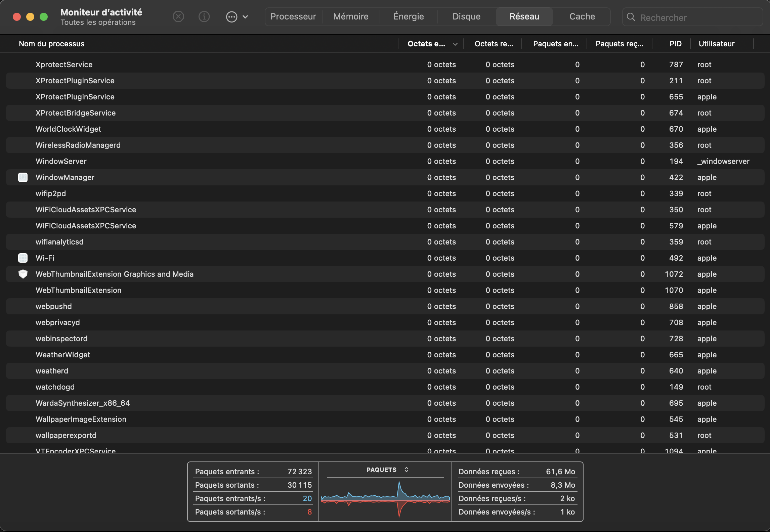770x532 pixels.
Task: Sort by Nom du processus header
Action: pyautogui.click(x=52, y=44)
